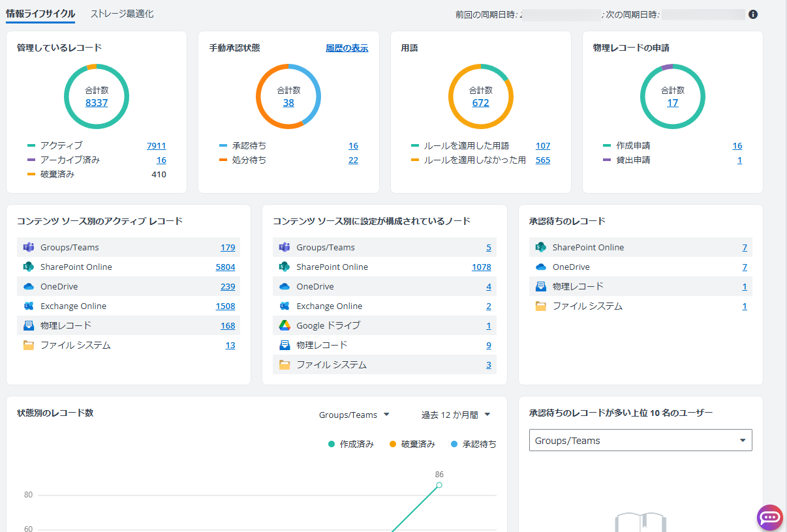Click the Google ドライブ icon

point(285,325)
